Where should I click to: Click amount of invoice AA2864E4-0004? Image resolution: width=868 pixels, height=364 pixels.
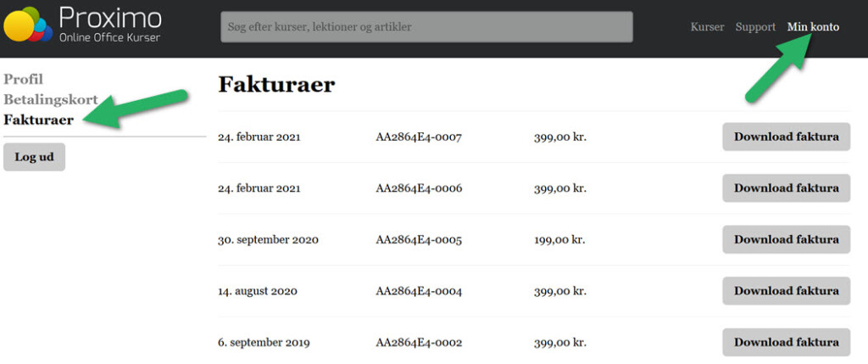point(560,291)
